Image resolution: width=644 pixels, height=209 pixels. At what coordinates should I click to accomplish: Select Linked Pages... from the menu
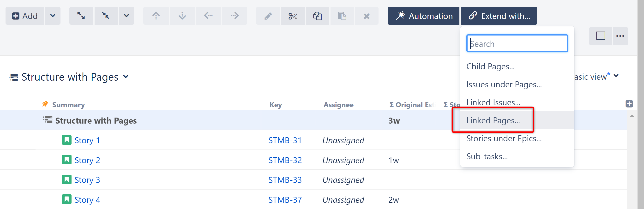pos(493,120)
